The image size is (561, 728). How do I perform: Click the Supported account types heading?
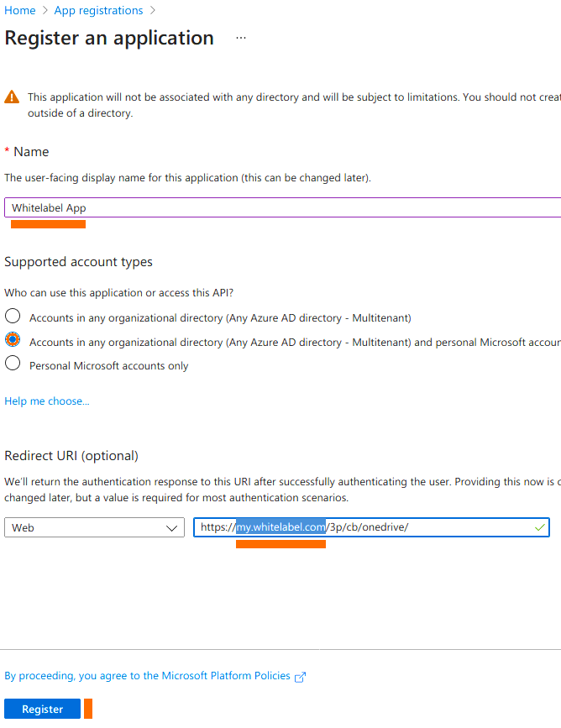[79, 262]
